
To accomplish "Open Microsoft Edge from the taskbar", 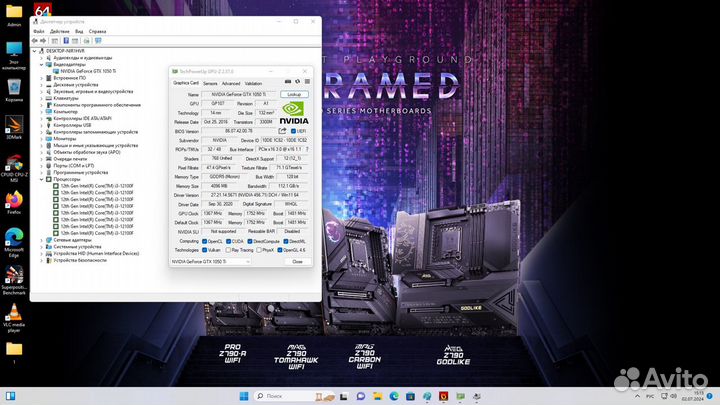I will point(394,396).
